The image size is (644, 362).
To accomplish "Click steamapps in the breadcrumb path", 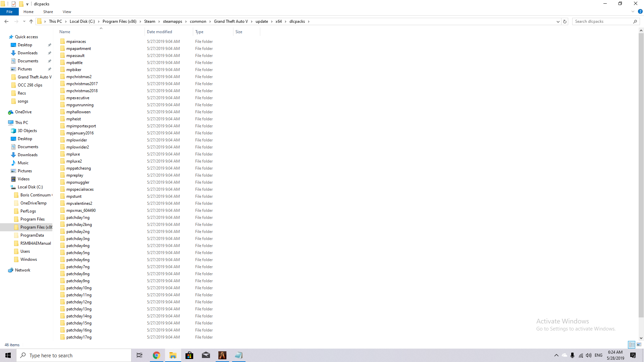I will pyautogui.click(x=172, y=21).
